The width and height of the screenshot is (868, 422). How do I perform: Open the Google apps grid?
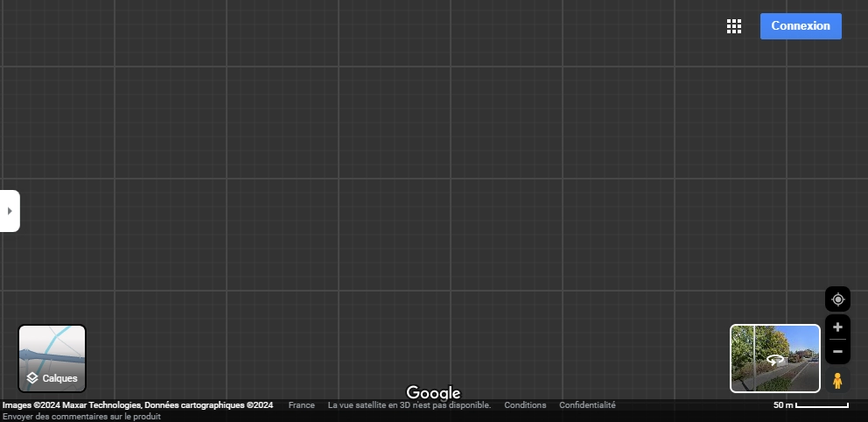click(x=734, y=26)
